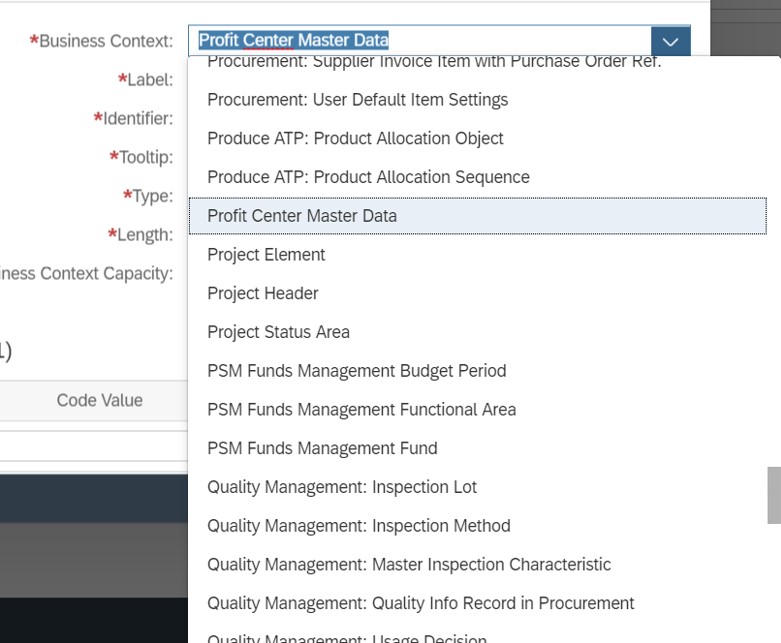Click the dropdown list scrollbar thumb

(773, 495)
